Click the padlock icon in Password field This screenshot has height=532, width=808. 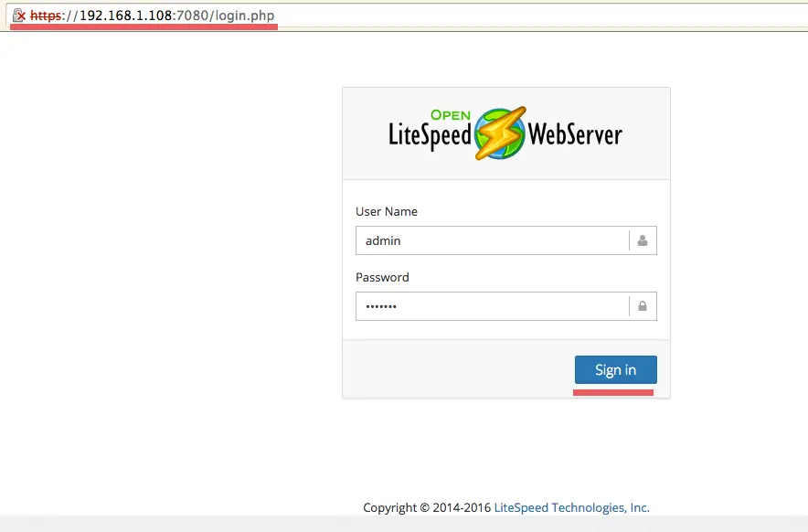(x=643, y=307)
